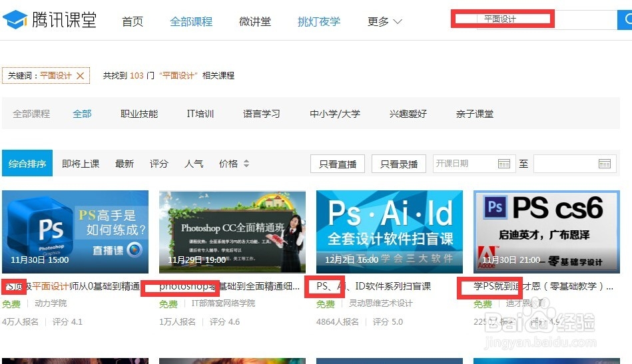Viewport: 632px width, 364px height.
Task: Click 评分 5.0 rating text
Action: (x=388, y=321)
